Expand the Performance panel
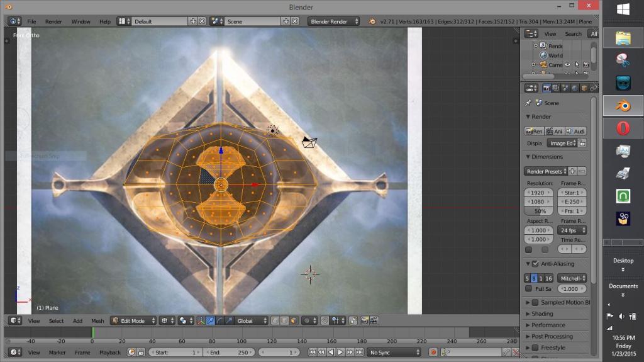The image size is (644, 362). [x=548, y=325]
